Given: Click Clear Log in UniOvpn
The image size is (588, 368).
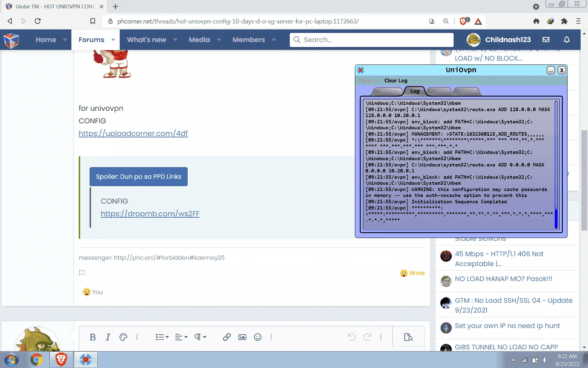Looking at the screenshot, I should [396, 81].
